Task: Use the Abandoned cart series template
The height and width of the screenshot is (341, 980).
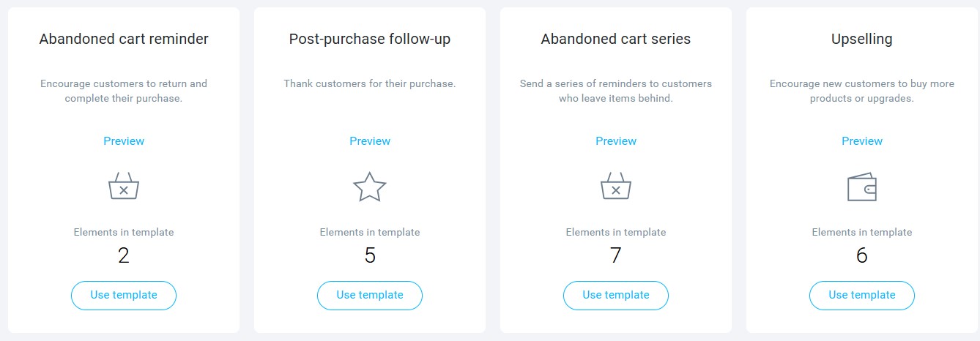Action: pos(616,296)
